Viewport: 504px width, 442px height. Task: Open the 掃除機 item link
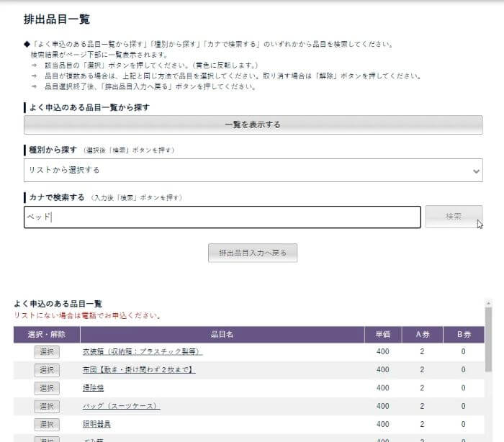(93, 388)
